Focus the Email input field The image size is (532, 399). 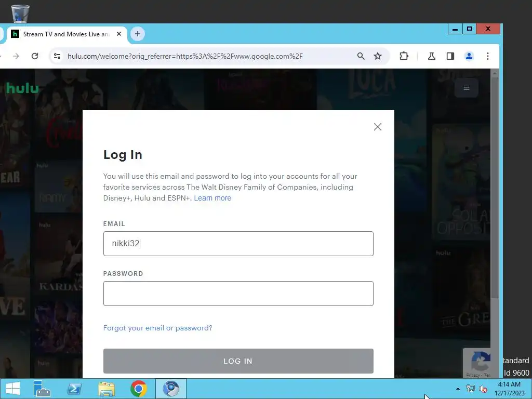coord(238,244)
